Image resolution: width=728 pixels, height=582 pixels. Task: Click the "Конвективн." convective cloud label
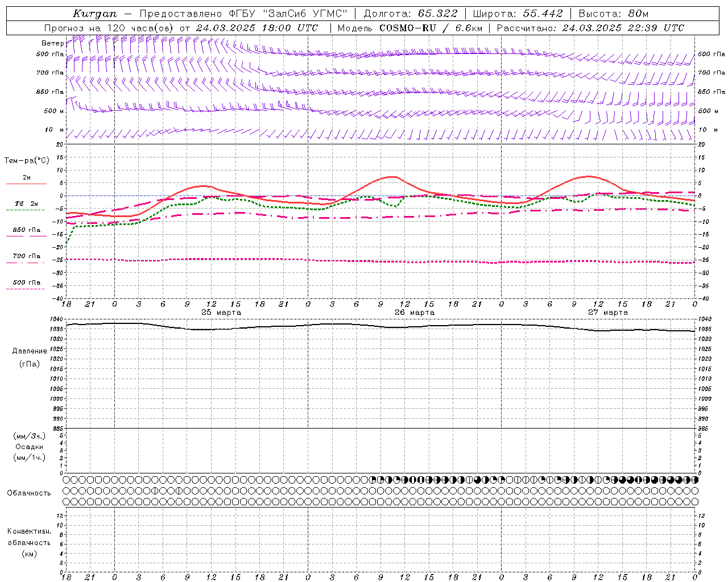pyautogui.click(x=30, y=531)
